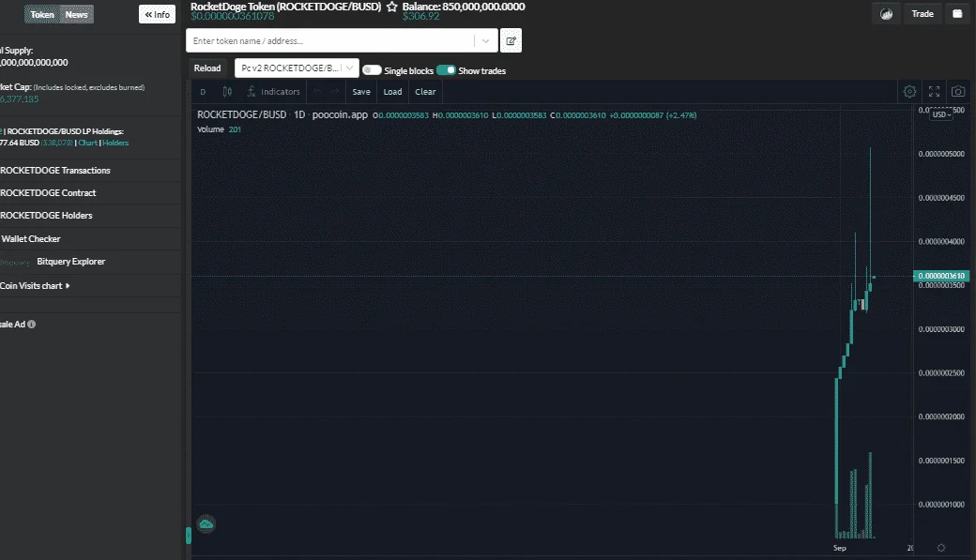The image size is (976, 560).
Task: Click the Volume 201 indicator label
Action: tap(219, 129)
